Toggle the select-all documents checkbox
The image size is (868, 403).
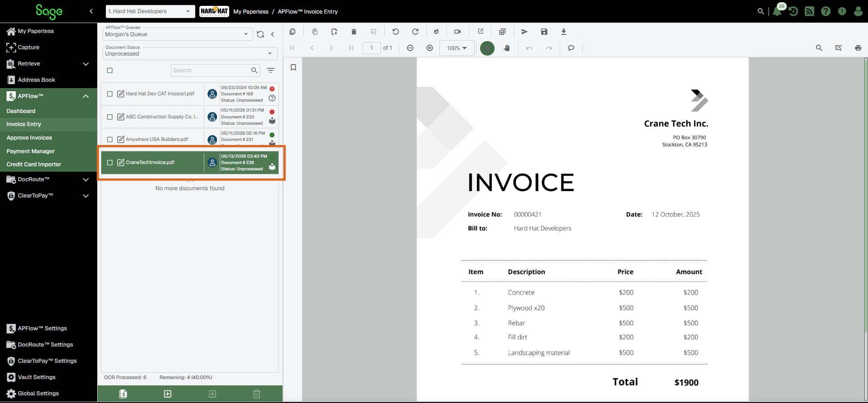110,70
